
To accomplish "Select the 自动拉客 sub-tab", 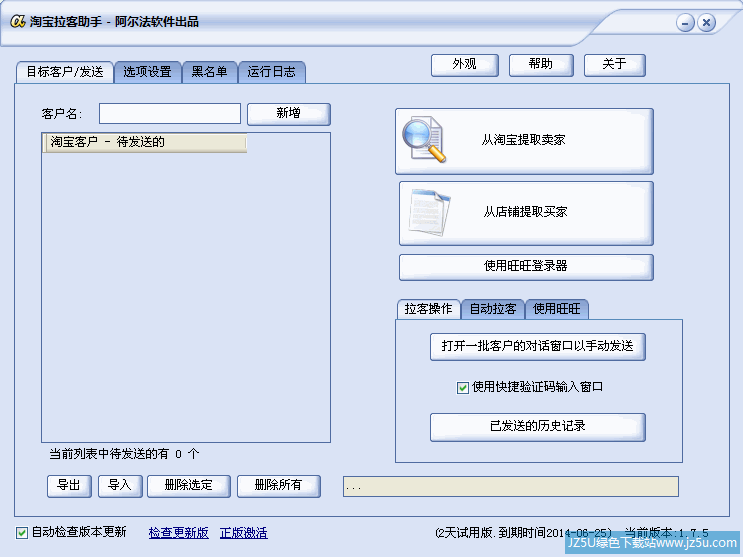I will pyautogui.click(x=493, y=309).
